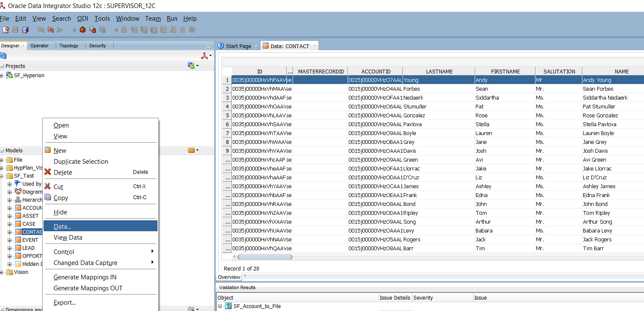Click the name cell Siddartha Nedaerk
The width and height of the screenshot is (644, 311).
click(x=613, y=97)
